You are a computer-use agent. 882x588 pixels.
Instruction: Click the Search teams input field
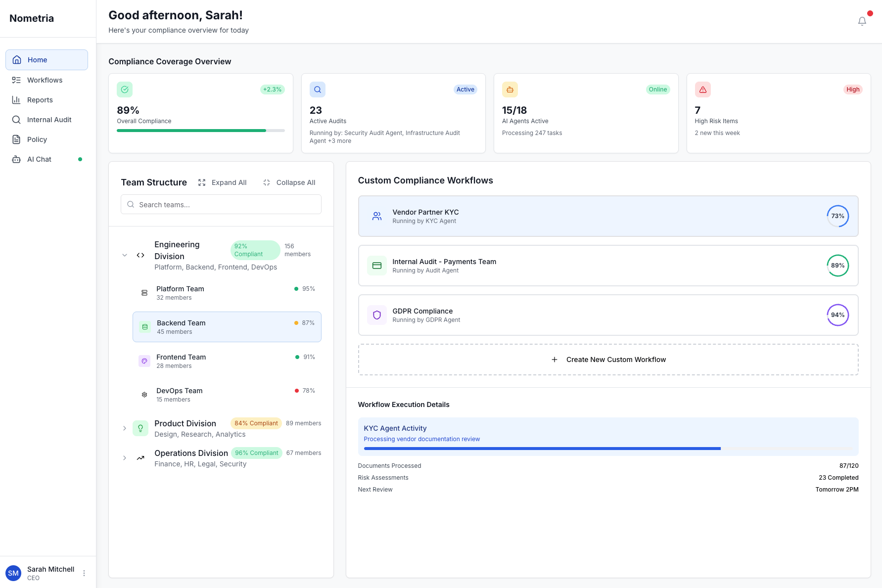click(x=221, y=204)
